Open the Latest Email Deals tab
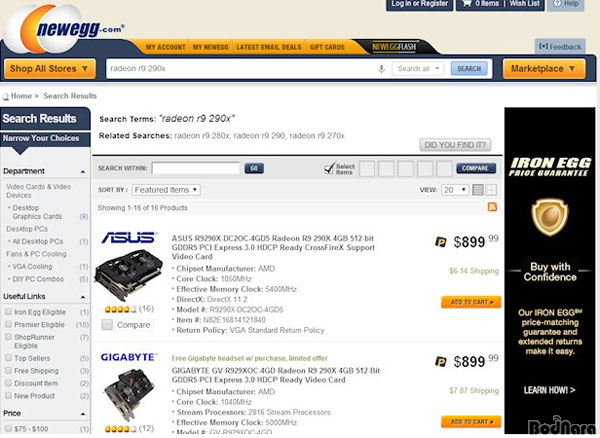The width and height of the screenshot is (600, 438). coord(269,47)
